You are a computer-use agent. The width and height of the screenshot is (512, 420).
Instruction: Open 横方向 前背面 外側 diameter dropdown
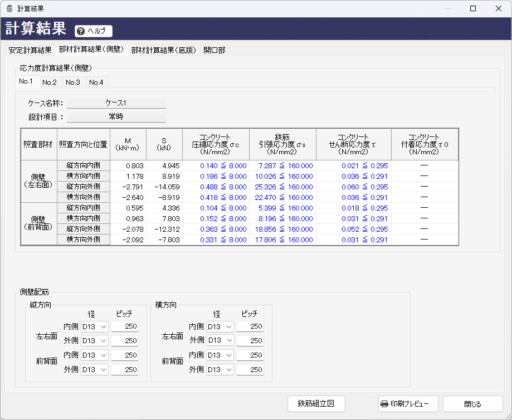220,369
